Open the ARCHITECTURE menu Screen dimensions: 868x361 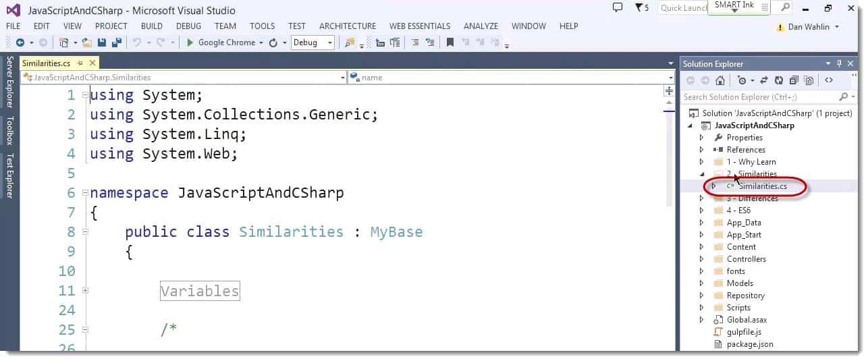[347, 26]
